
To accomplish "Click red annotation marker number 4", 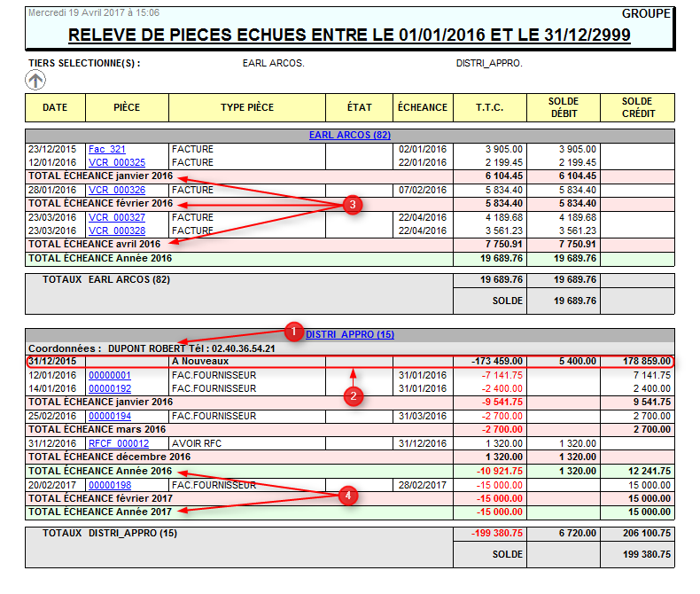I will click(x=351, y=496).
